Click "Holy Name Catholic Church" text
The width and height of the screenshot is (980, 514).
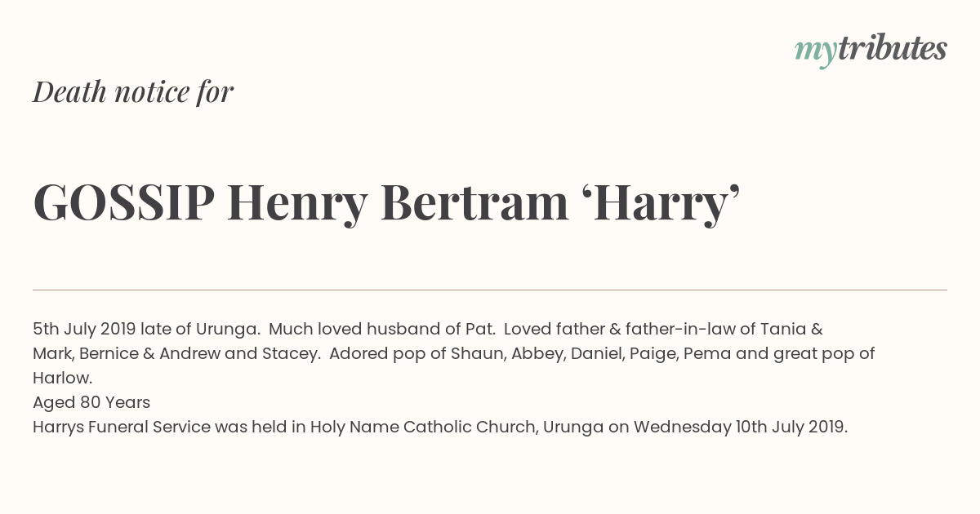point(422,428)
